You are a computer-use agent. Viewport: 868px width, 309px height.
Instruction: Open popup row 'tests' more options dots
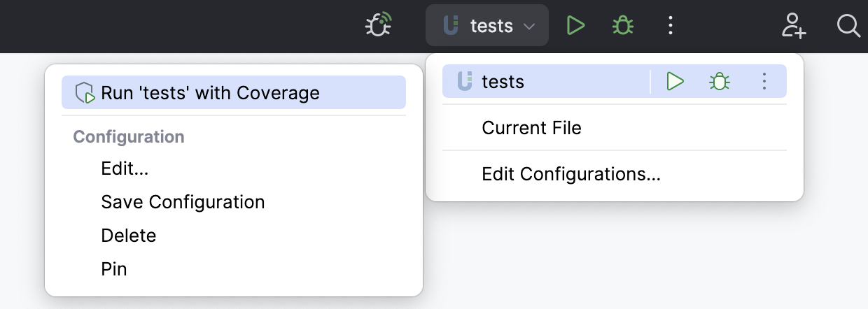764,82
